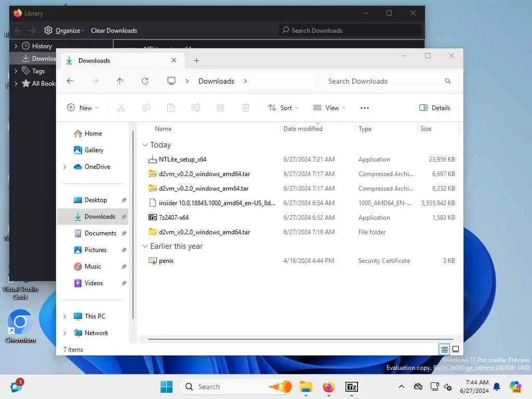The height and width of the screenshot is (399, 532).
Task: Collapse the Earlier this year group
Action: click(145, 246)
